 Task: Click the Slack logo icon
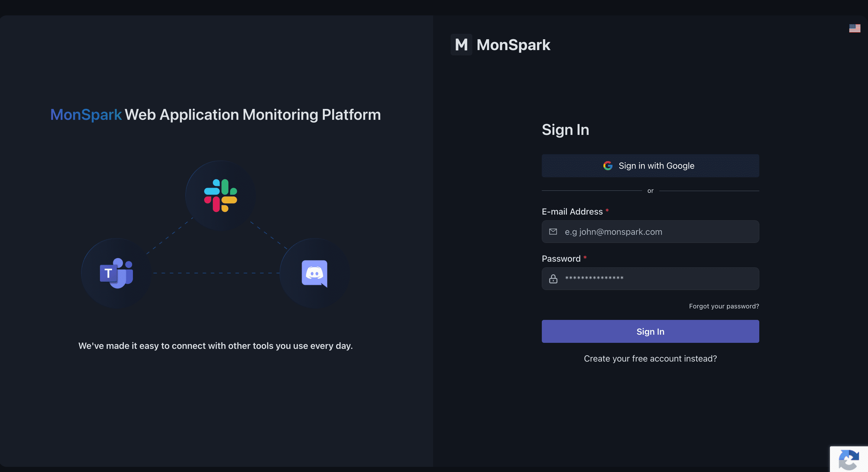[220, 196]
